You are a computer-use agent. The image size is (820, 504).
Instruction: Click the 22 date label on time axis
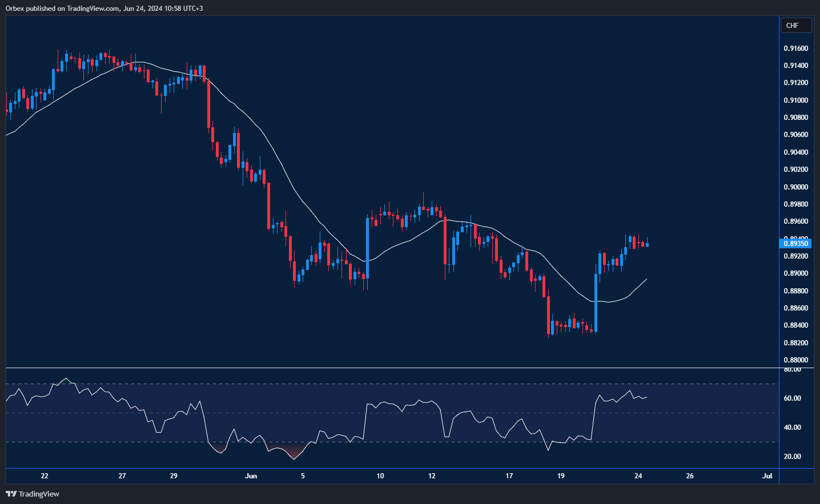(45, 475)
